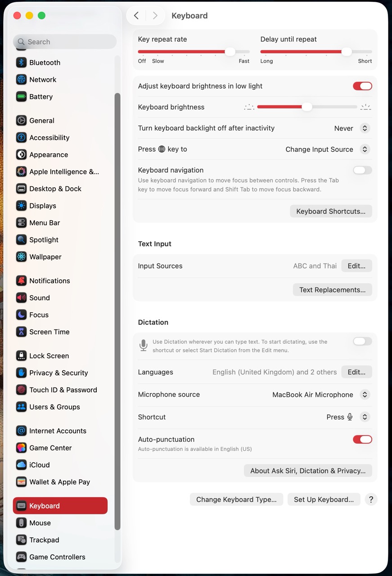Screen dimensions: 392x576
Task: Click the green Battery icon
Action: click(21, 97)
